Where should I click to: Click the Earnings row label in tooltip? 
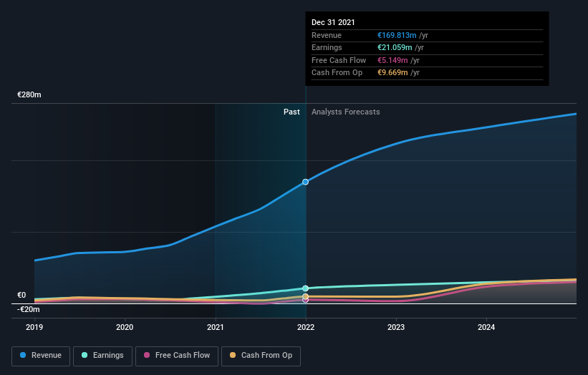pos(327,47)
